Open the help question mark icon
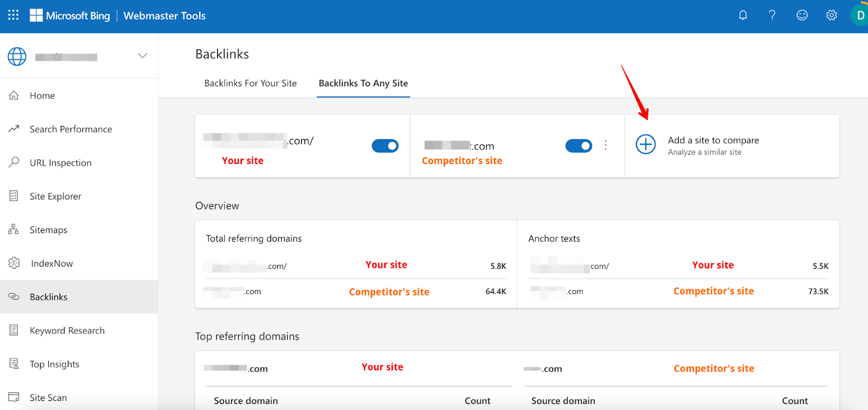The height and width of the screenshot is (410, 868). tap(772, 15)
